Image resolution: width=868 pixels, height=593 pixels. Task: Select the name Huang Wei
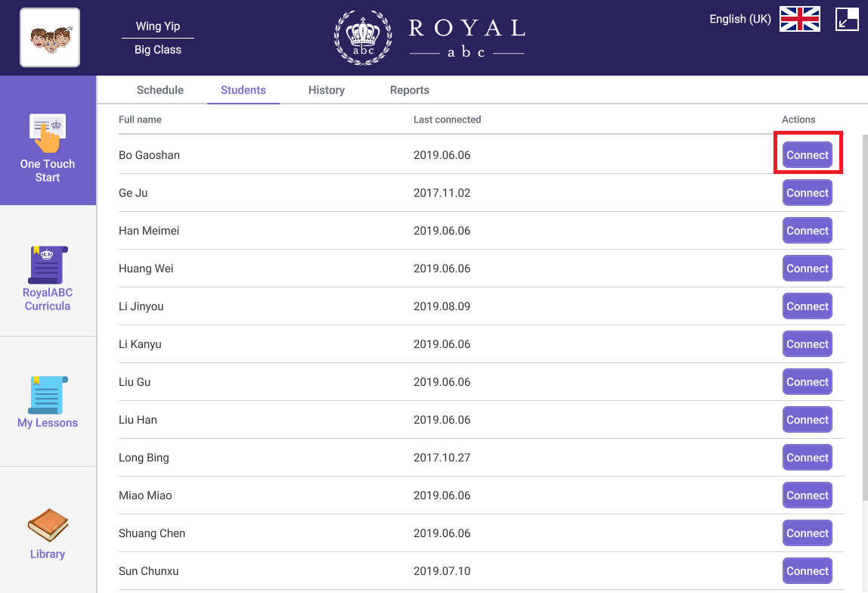pyautogui.click(x=146, y=269)
